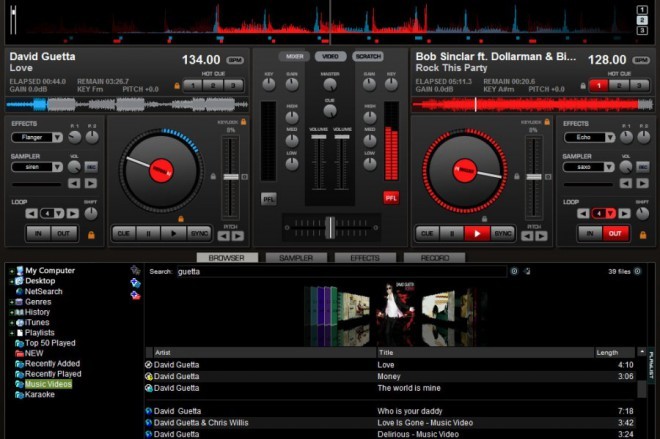
Task: Select waveform zoom level 3
Action: [x=642, y=31]
